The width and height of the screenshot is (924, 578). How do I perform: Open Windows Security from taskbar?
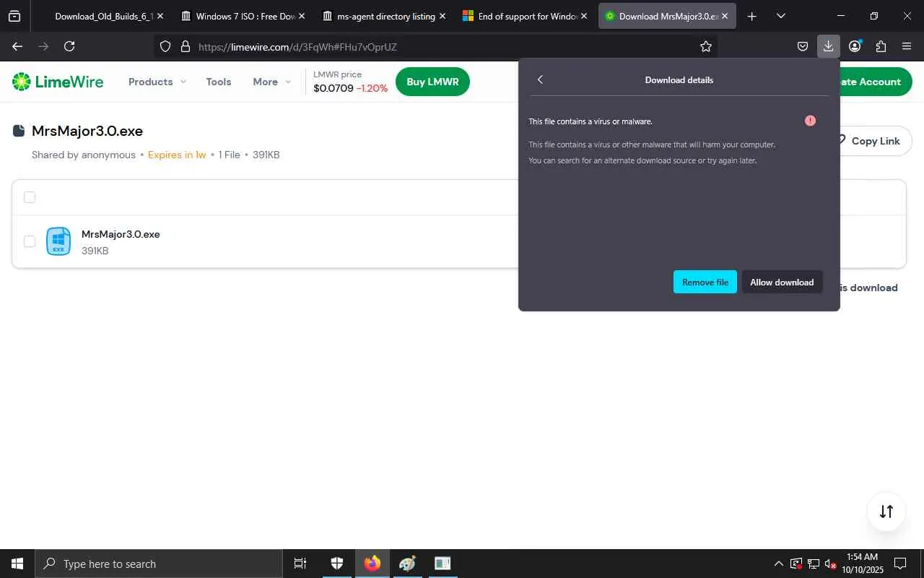(x=337, y=564)
